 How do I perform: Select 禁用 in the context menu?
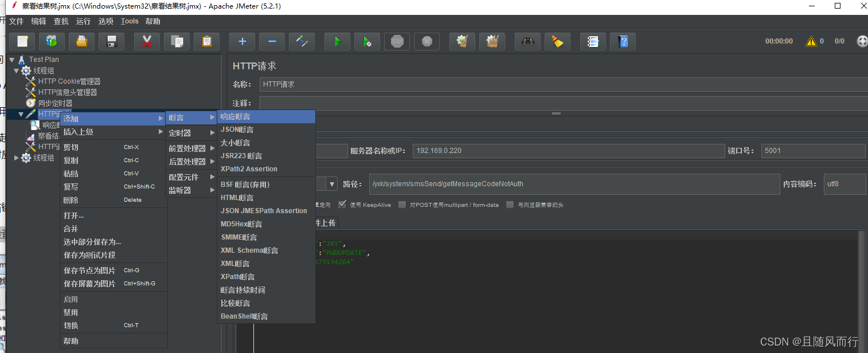[114, 312]
